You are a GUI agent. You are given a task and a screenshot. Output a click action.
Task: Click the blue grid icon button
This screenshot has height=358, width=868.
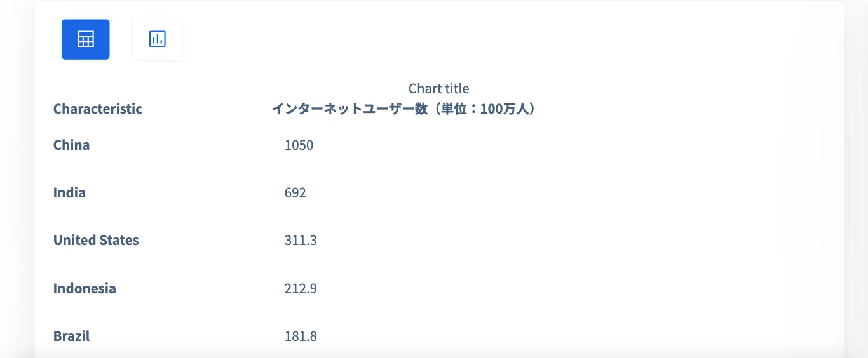point(86,39)
